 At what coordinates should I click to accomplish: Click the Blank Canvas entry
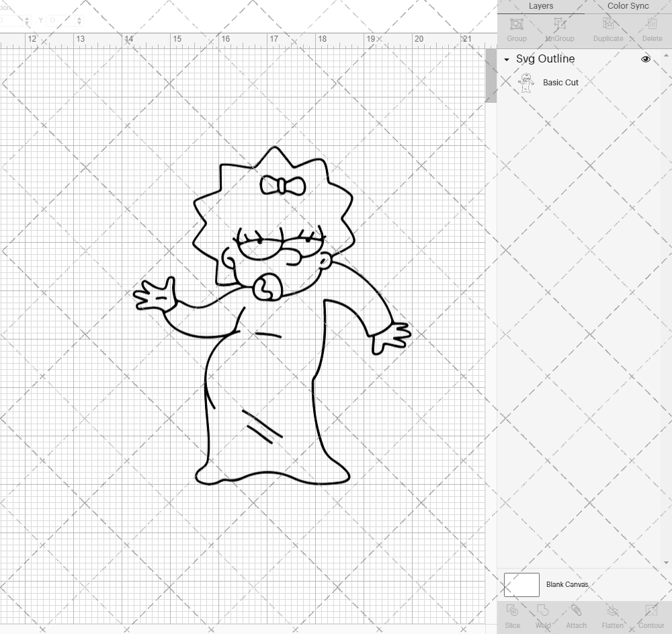[x=569, y=584]
